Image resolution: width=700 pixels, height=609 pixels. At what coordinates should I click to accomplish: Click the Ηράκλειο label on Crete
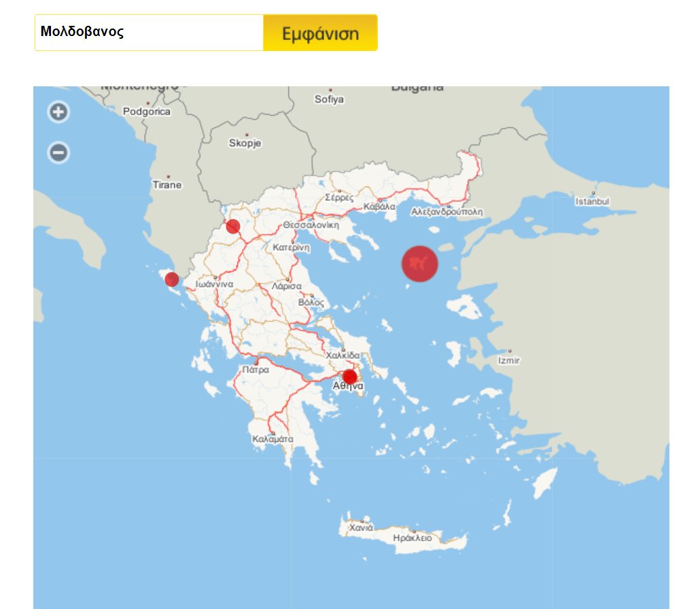tap(413, 538)
